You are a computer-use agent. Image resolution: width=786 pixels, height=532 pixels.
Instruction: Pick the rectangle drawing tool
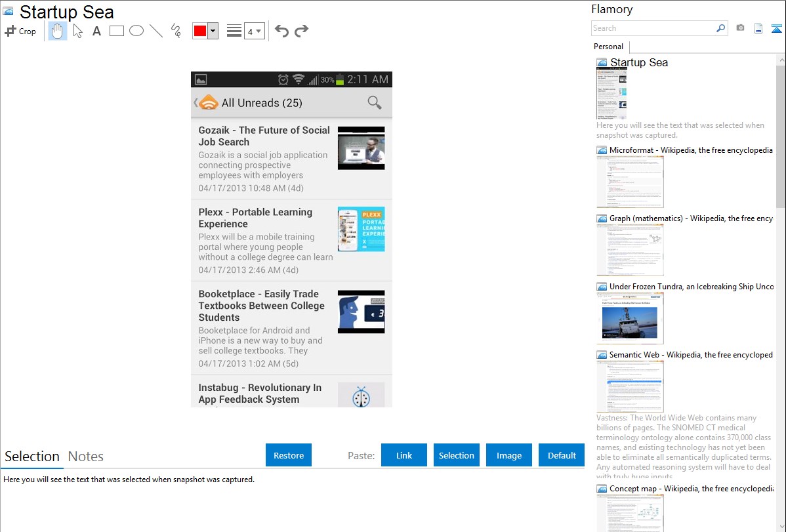tap(116, 31)
